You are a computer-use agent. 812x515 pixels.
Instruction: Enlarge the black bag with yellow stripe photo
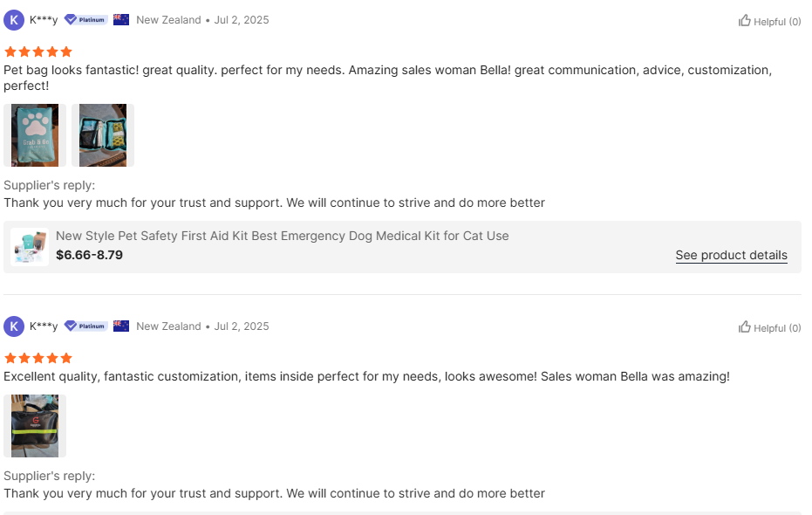(x=35, y=426)
